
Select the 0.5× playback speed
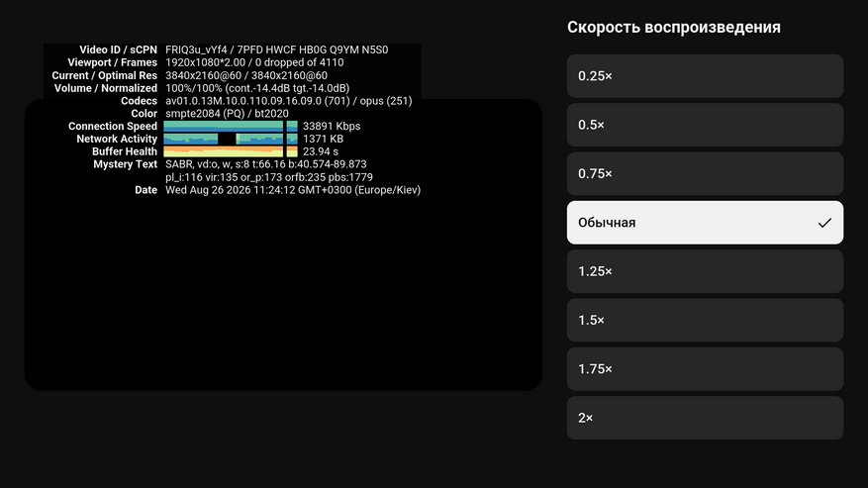(705, 125)
